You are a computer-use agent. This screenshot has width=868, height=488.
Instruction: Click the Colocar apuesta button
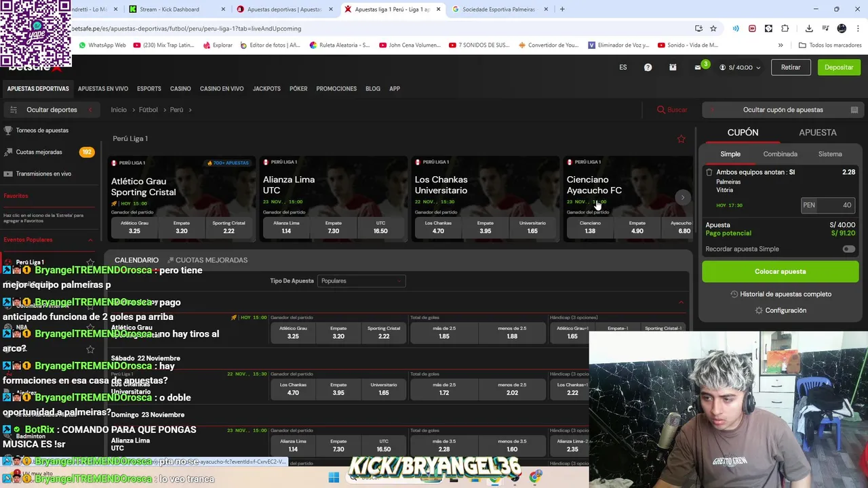click(781, 271)
